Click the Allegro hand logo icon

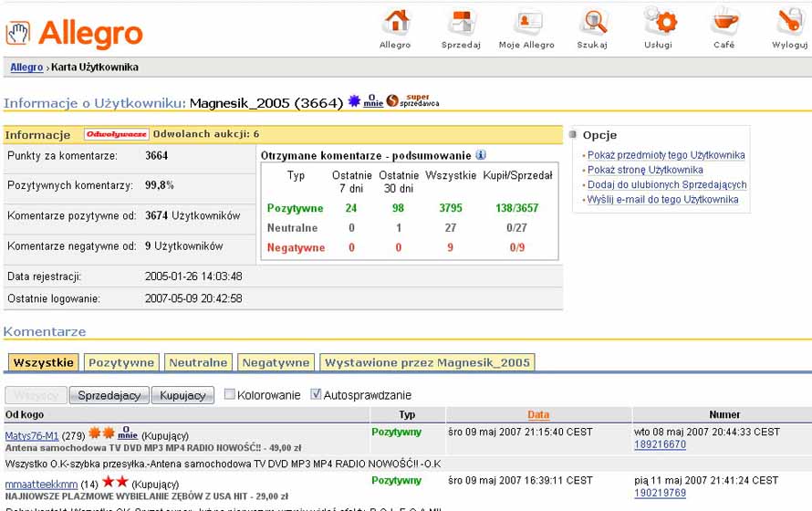[18, 33]
